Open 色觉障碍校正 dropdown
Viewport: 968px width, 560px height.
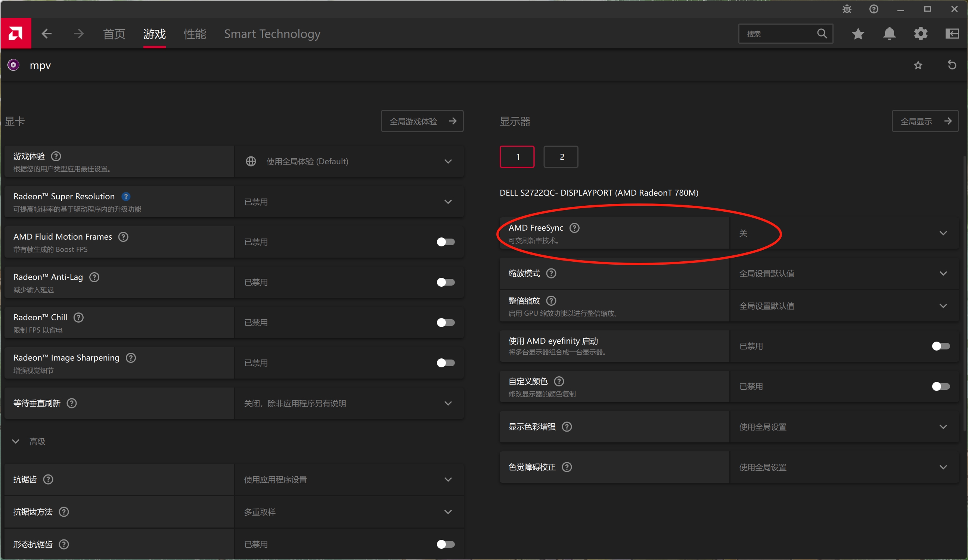(844, 467)
